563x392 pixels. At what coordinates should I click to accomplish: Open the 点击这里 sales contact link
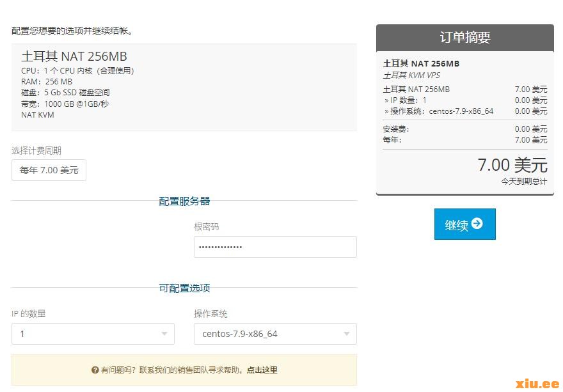click(x=262, y=370)
